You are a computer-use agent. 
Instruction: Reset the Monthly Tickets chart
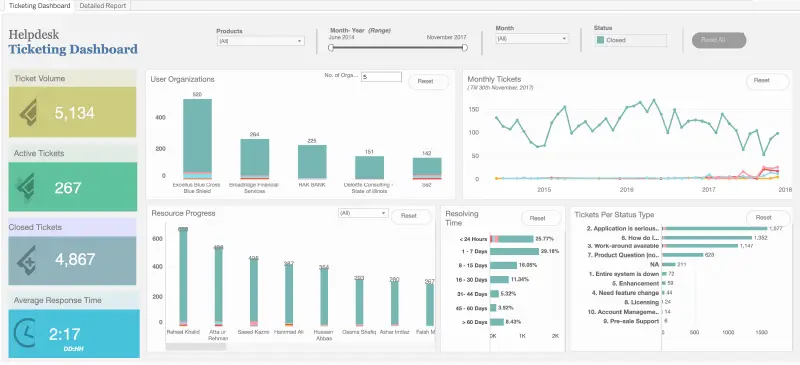(767, 81)
